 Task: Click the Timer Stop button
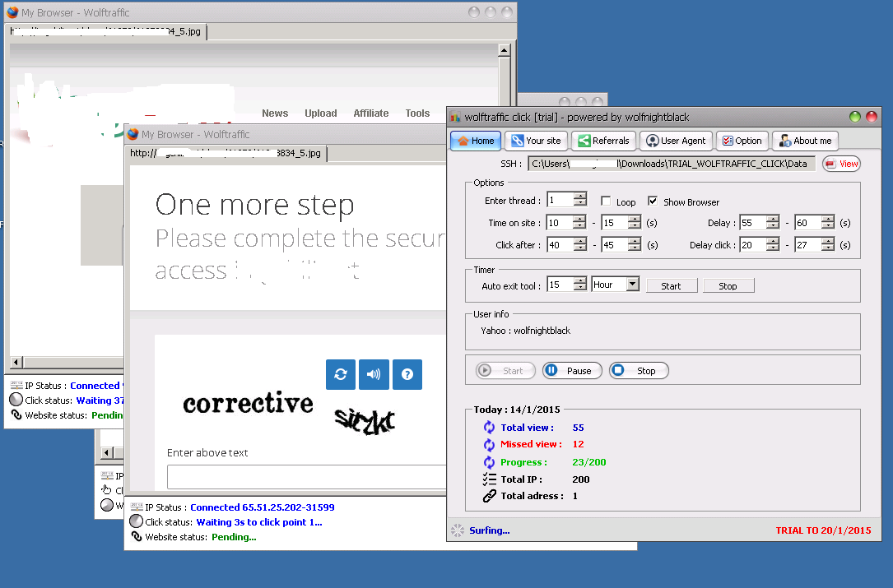(x=728, y=285)
